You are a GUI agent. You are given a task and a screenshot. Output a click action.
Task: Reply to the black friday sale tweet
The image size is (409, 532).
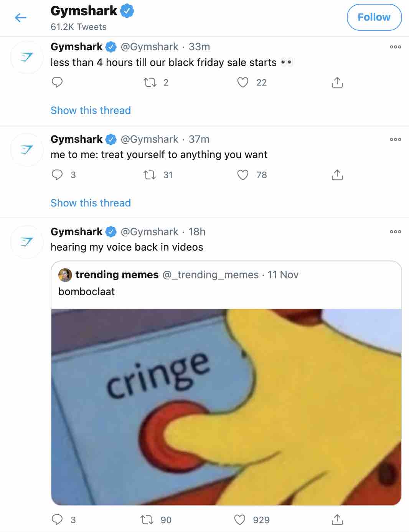pos(58,82)
